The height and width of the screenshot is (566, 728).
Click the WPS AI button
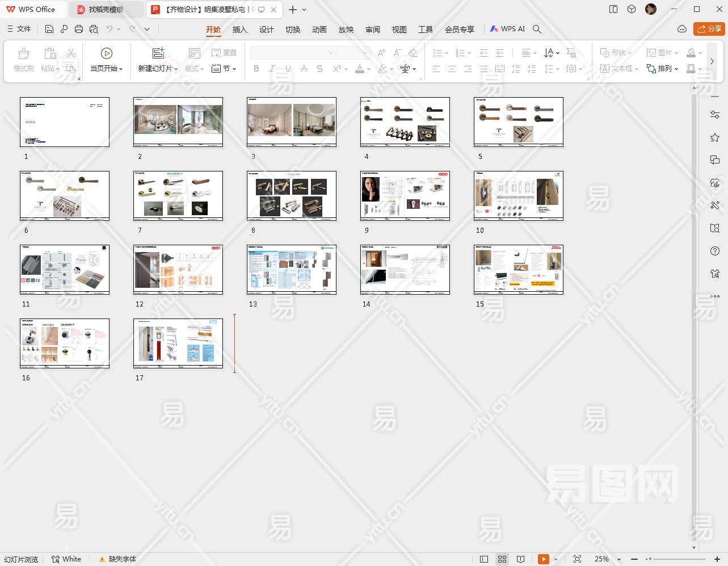coord(507,29)
